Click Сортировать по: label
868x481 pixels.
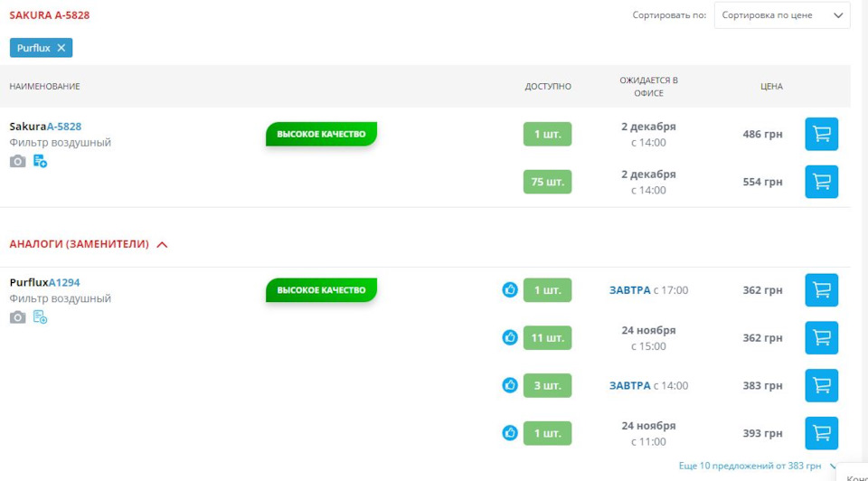669,15
